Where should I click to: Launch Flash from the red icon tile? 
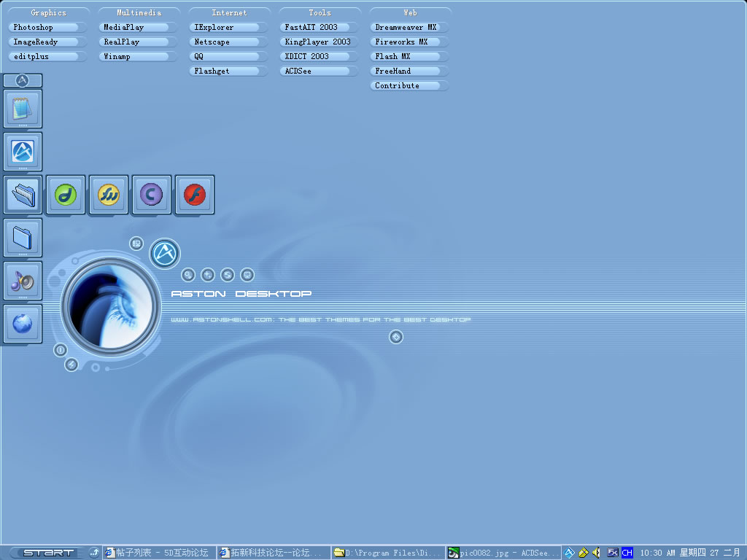tap(194, 194)
